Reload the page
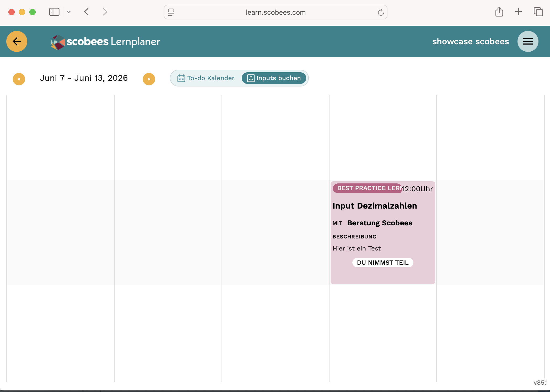The height and width of the screenshot is (392, 550). pos(381,12)
